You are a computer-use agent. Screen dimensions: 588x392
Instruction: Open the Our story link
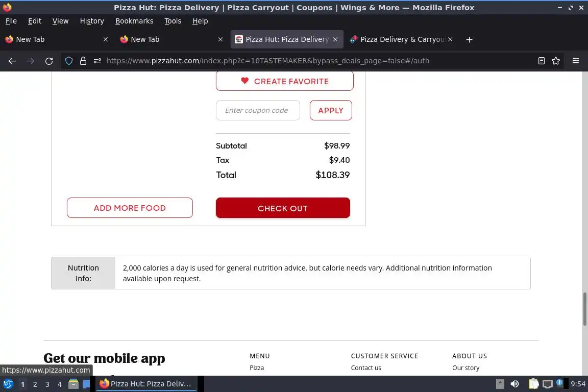(x=465, y=367)
